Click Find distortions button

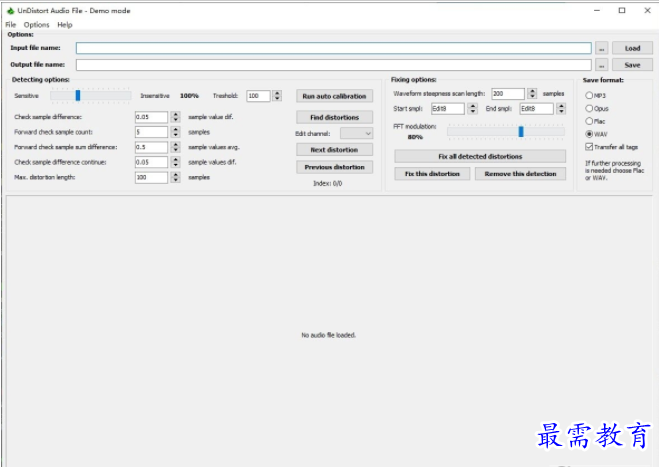pyautogui.click(x=334, y=117)
